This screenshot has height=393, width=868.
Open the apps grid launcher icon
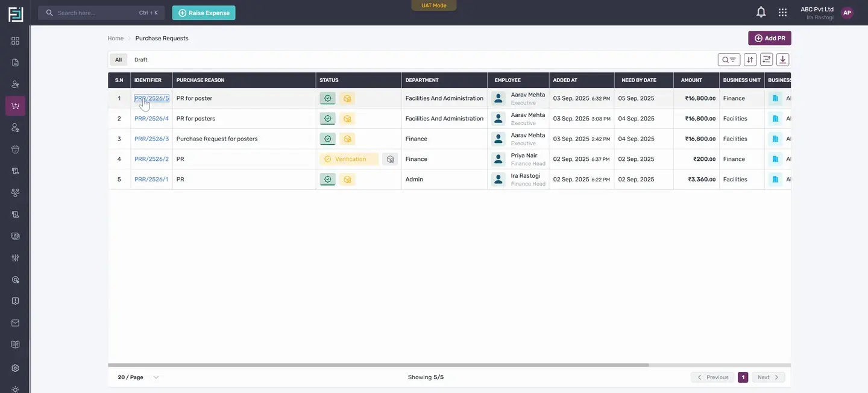click(782, 13)
